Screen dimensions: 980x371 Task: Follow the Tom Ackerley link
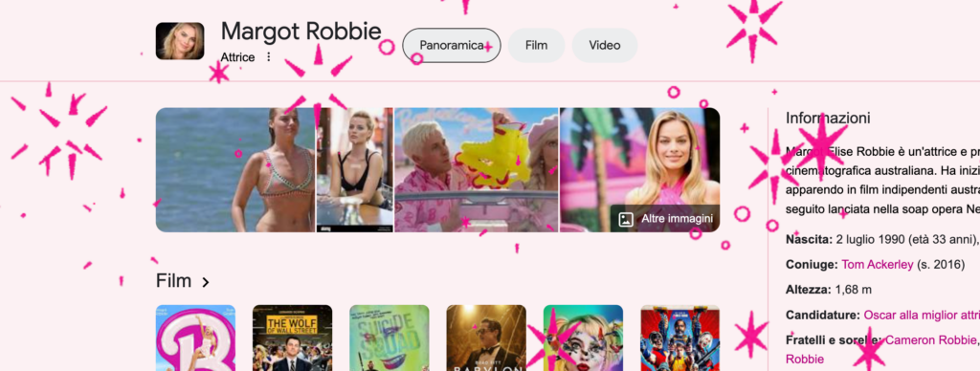click(x=878, y=265)
